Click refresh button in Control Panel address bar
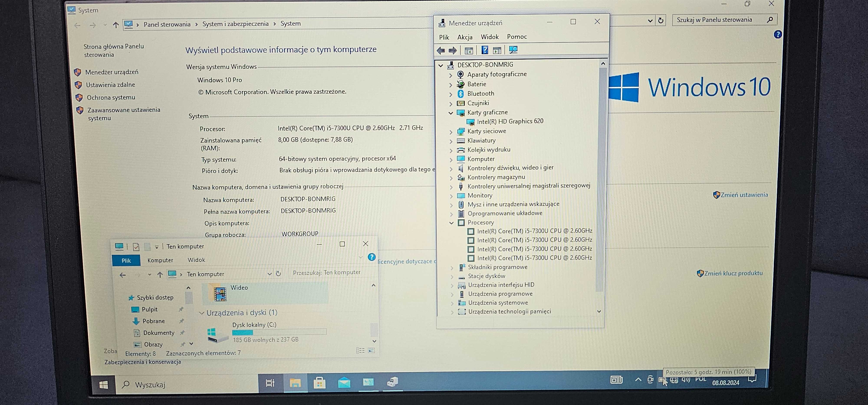 point(661,21)
